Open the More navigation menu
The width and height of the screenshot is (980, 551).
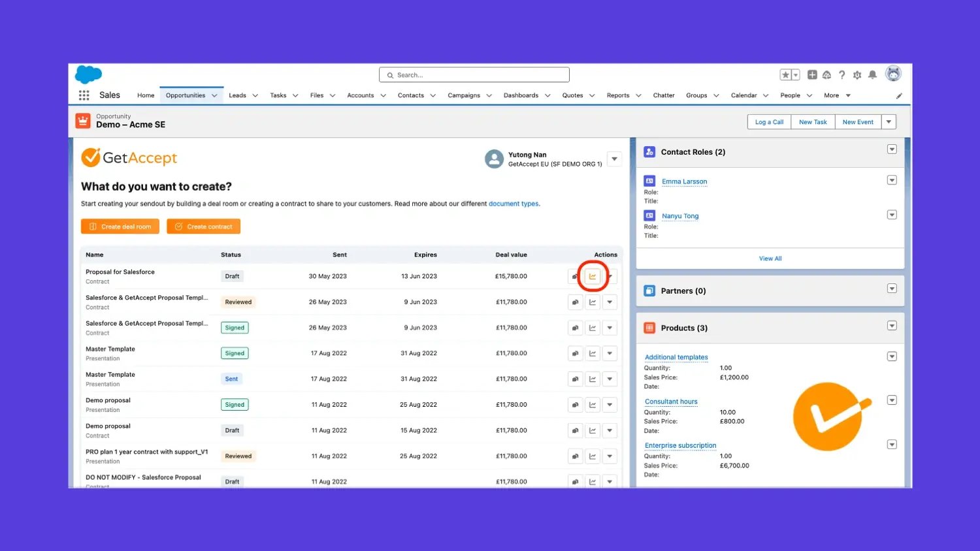point(837,95)
